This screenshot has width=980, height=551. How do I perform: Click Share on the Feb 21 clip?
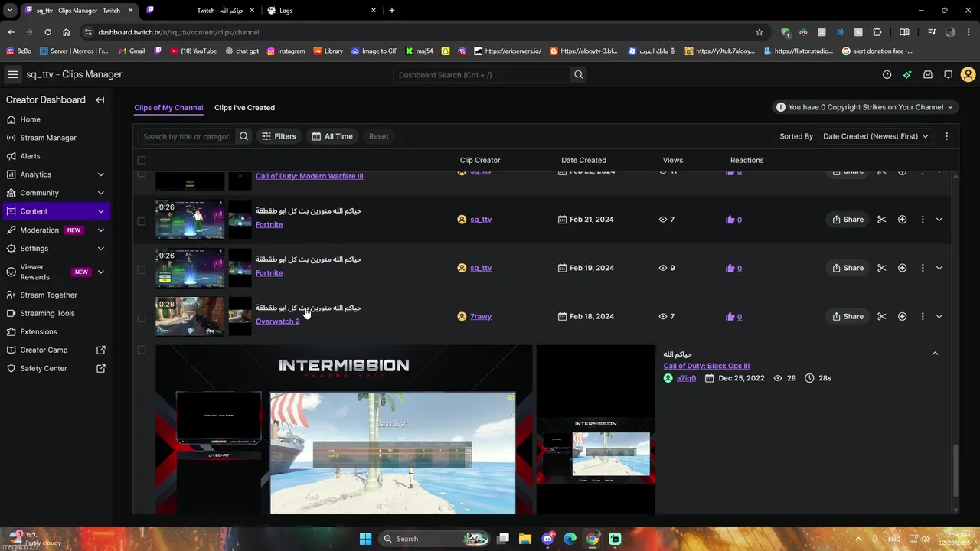click(x=848, y=220)
